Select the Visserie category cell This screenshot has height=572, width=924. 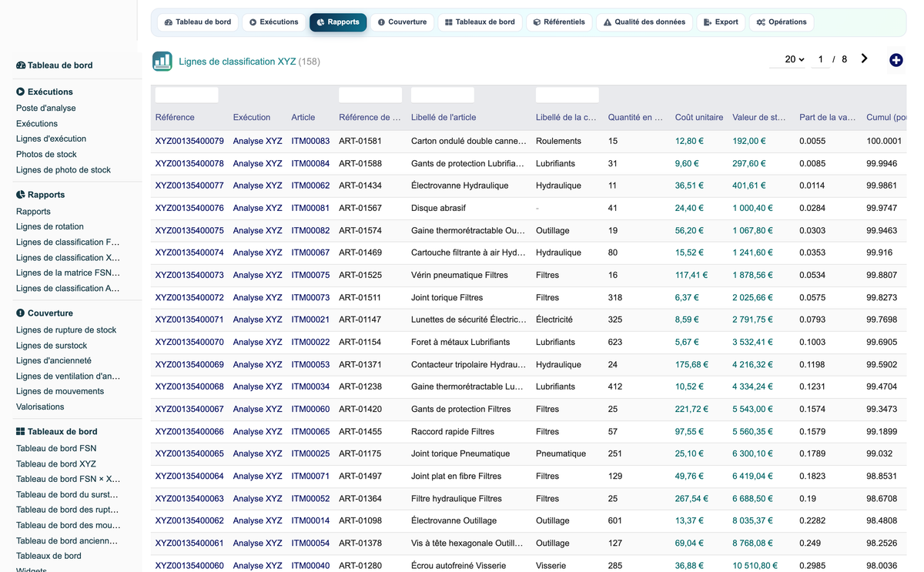pos(552,565)
